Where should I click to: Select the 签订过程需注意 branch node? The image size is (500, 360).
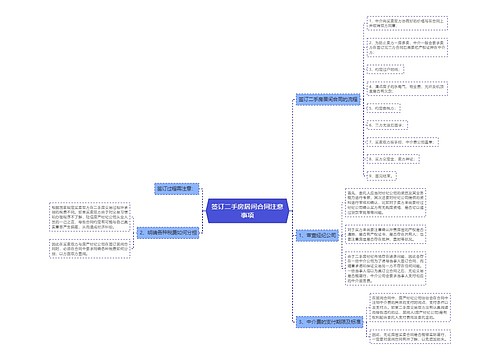tap(177, 189)
